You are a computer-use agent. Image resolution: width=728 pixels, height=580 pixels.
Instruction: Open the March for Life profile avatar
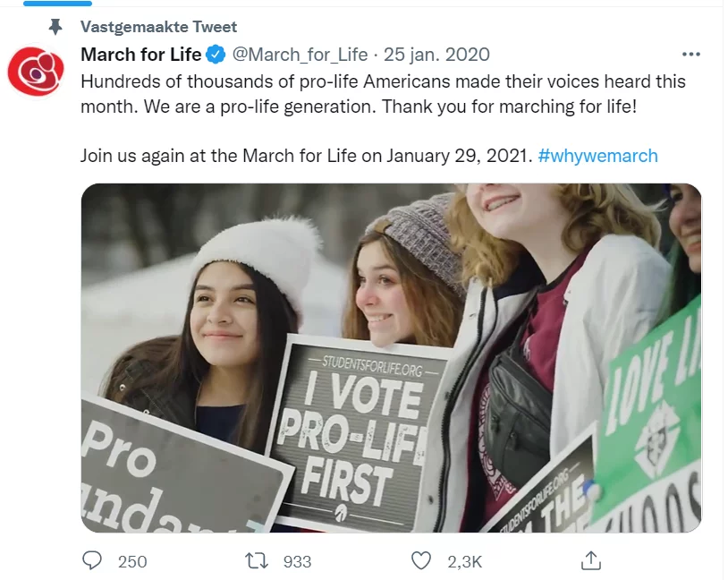36,71
